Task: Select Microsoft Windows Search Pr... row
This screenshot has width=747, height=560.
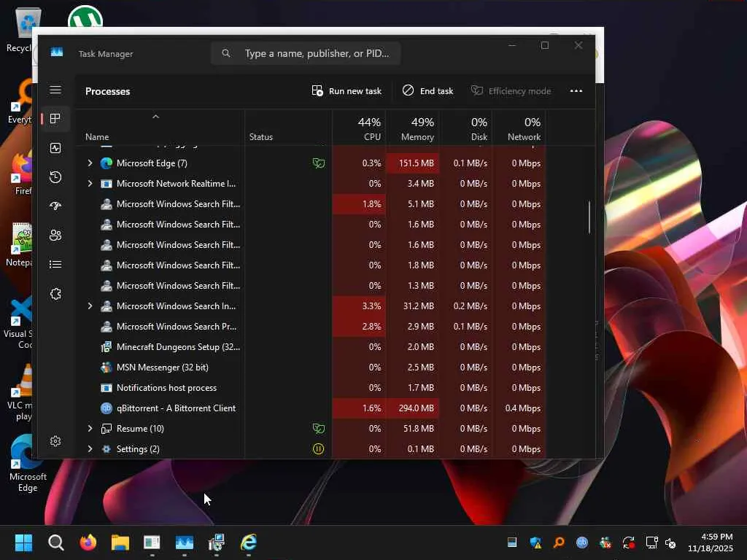Action: (x=311, y=327)
